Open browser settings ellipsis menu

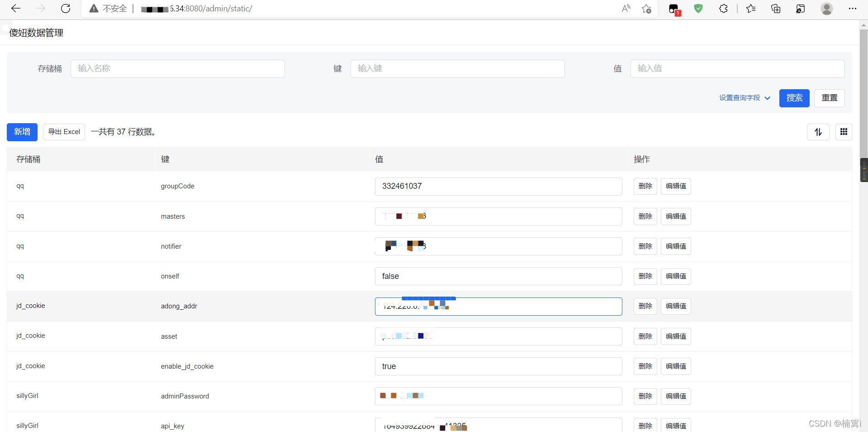[852, 9]
